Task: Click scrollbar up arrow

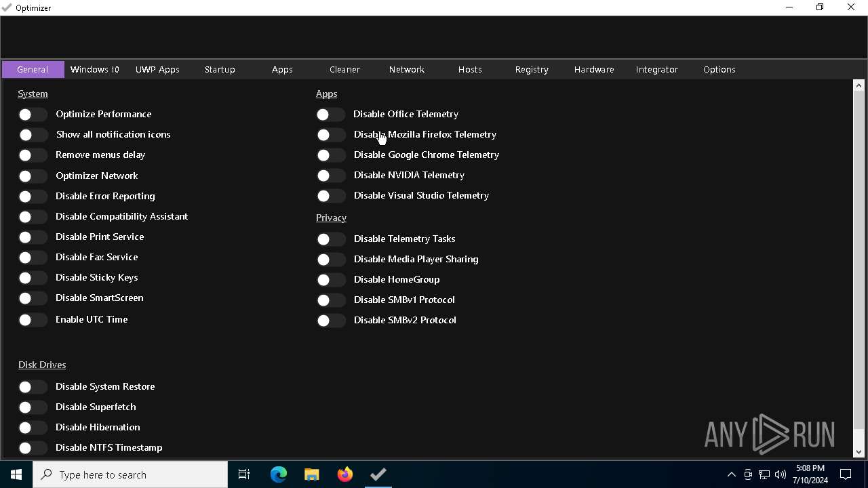Action: [859, 85]
